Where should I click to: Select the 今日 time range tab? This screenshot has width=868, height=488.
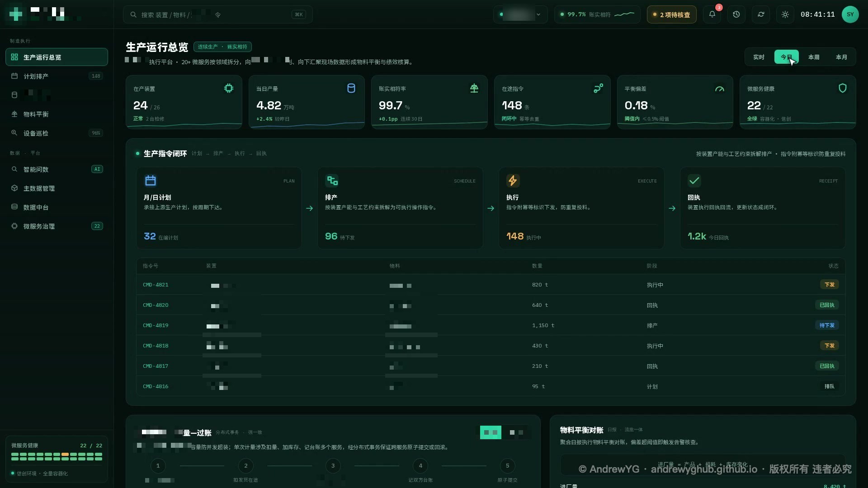click(x=786, y=57)
